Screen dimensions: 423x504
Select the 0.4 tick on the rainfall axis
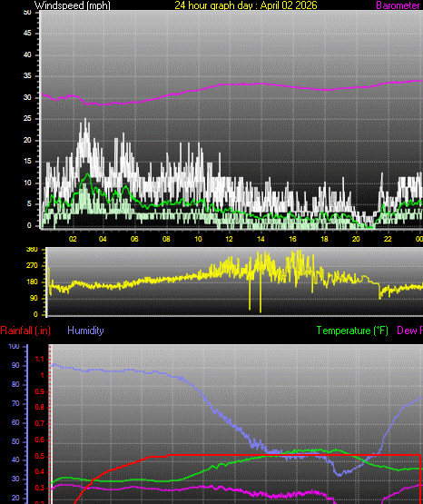pyautogui.click(x=40, y=472)
